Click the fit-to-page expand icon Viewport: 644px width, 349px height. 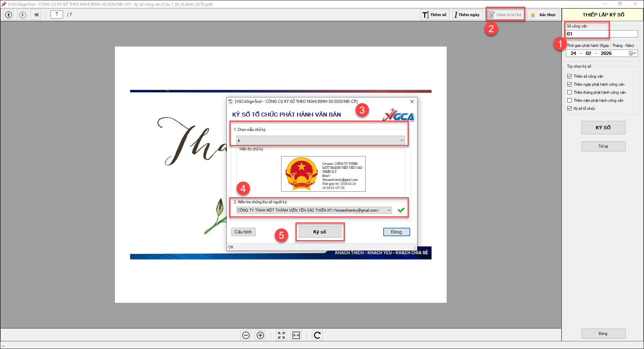pyautogui.click(x=281, y=335)
